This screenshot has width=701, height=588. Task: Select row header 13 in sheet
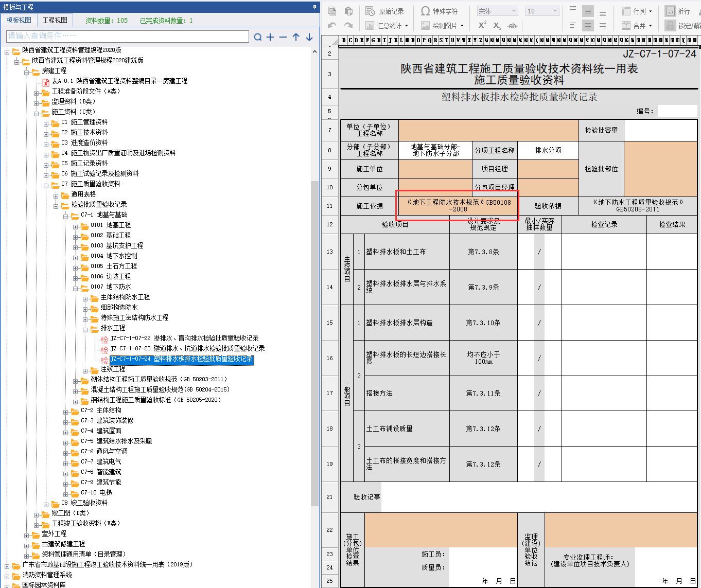[330, 252]
